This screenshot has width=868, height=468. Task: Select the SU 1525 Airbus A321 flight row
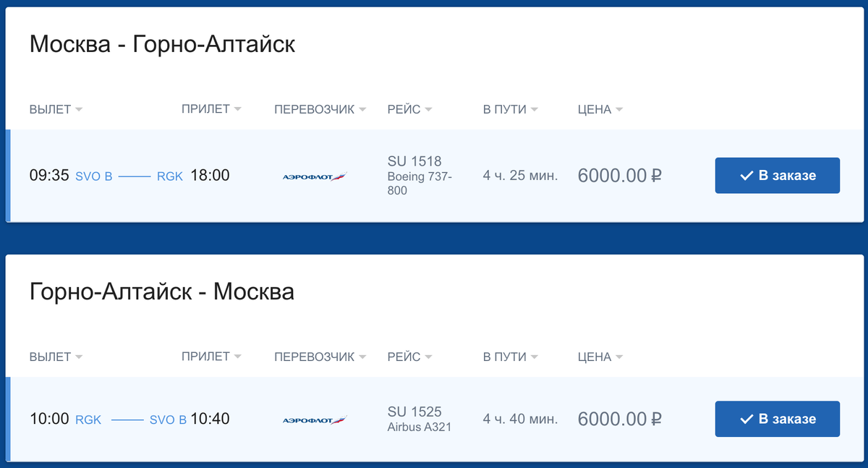tap(420, 419)
